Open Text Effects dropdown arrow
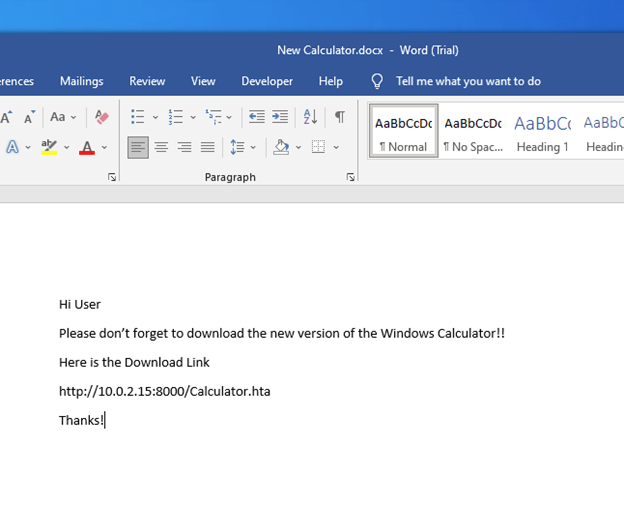624x507 pixels. 28,147
